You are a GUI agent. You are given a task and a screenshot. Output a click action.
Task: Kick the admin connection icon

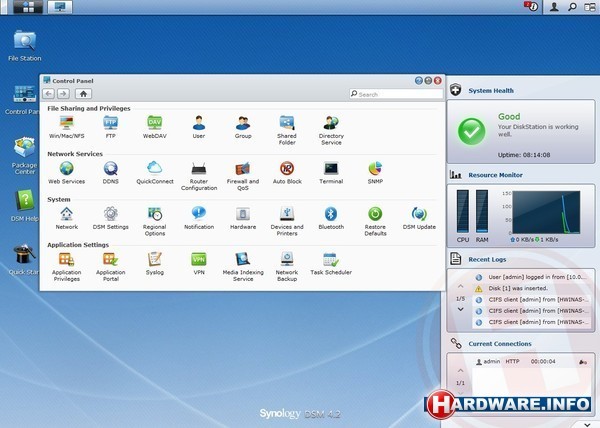583,362
